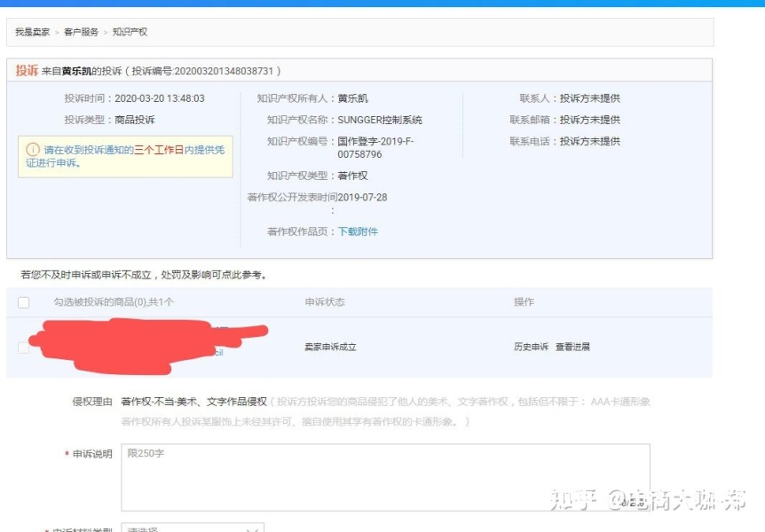
Task: Select the registration number 国作登字-2019-F-00758796
Action: (375, 148)
